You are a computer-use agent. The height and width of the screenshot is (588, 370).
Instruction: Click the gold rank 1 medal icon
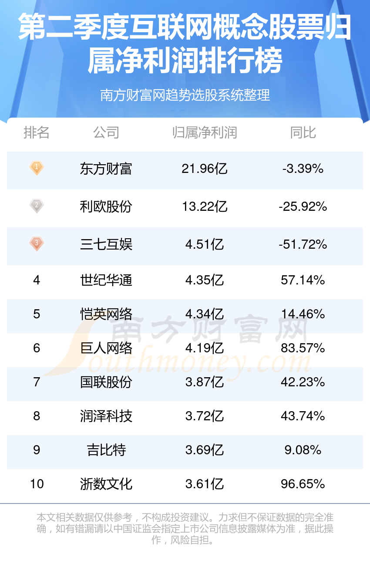click(37, 168)
